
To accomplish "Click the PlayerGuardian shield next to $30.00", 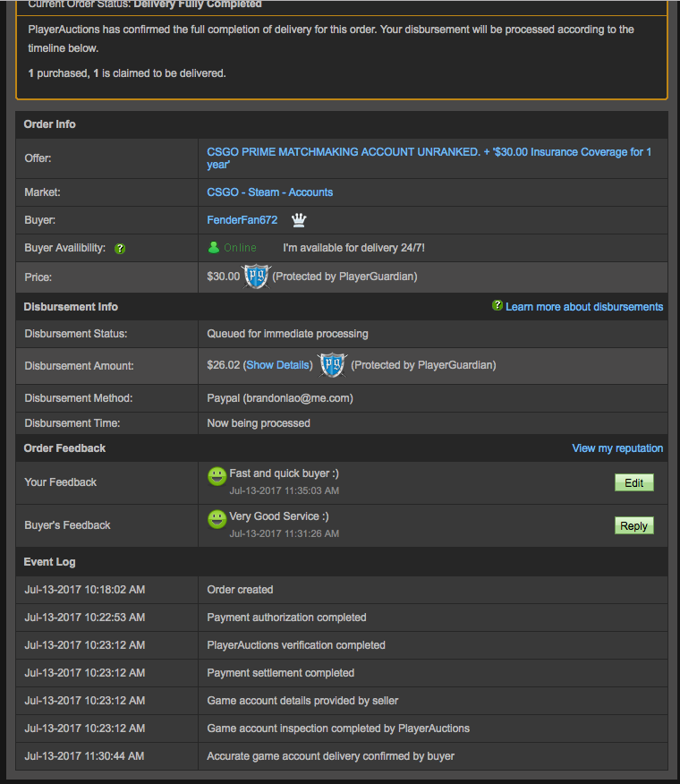I will 256,276.
